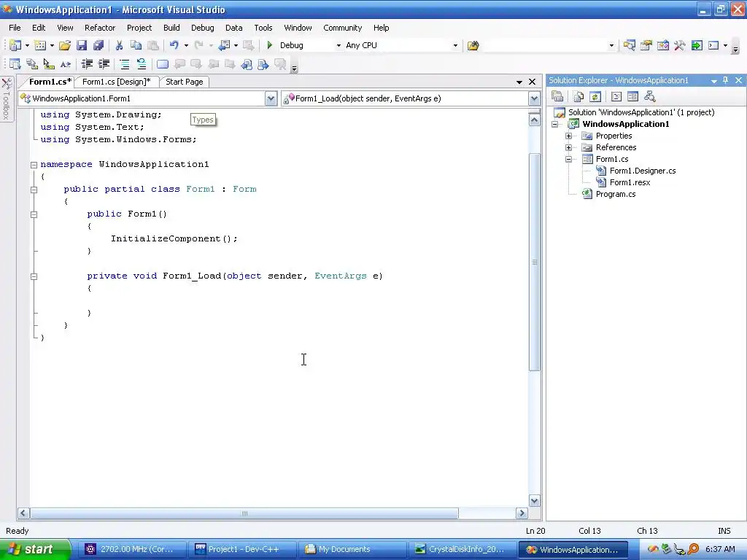
Task: Open the Debug solution configuration dropdown
Action: (338, 46)
